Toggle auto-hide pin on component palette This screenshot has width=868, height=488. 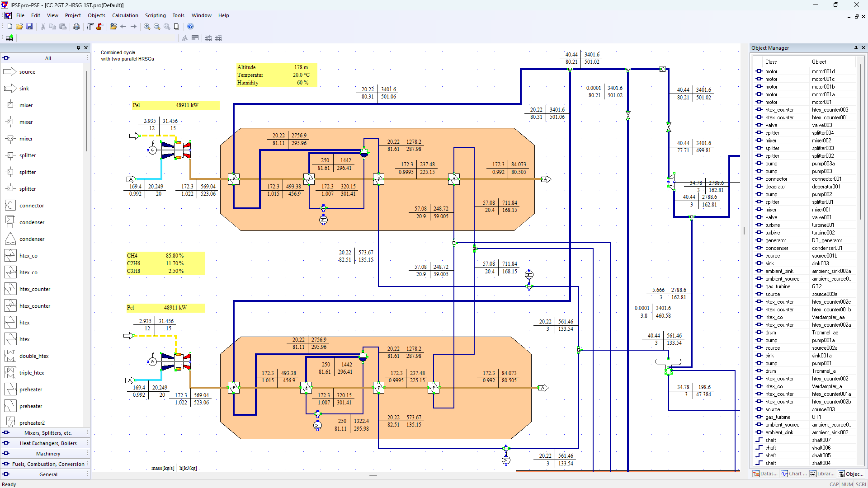(x=78, y=48)
